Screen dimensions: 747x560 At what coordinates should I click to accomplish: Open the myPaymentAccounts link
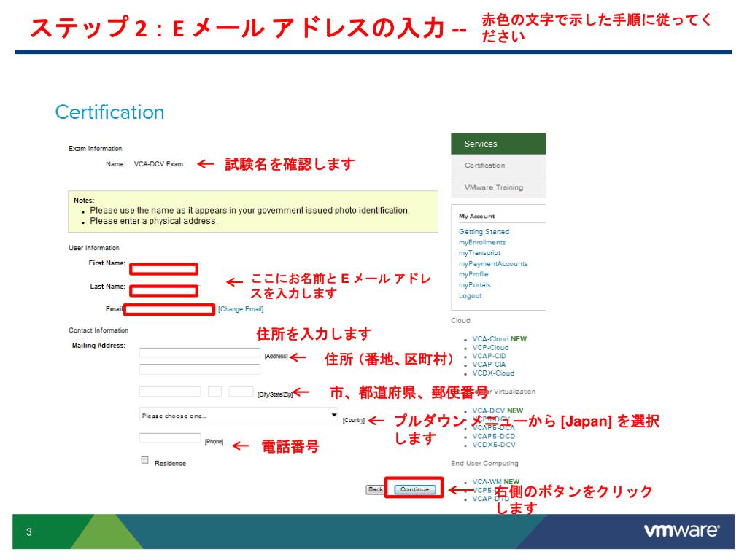coord(493,263)
